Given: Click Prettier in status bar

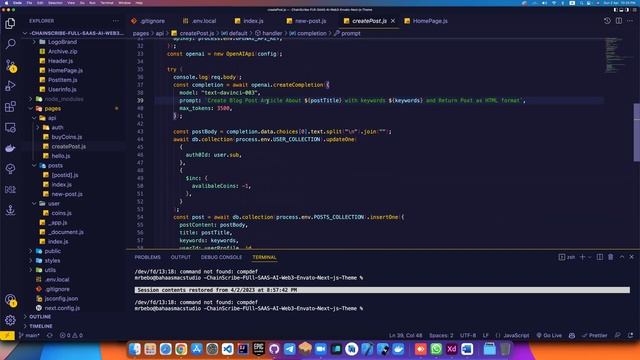Looking at the screenshot, I should tap(594, 336).
